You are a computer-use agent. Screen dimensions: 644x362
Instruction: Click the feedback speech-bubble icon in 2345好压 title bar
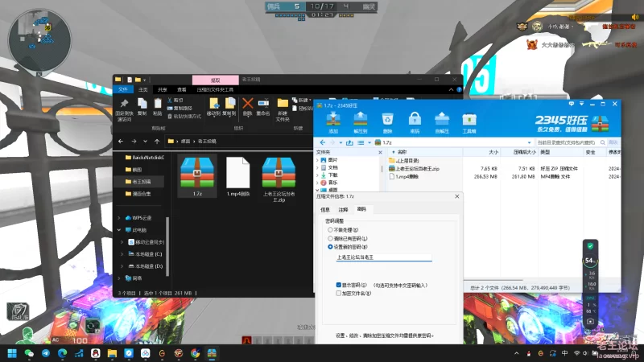coord(571,104)
